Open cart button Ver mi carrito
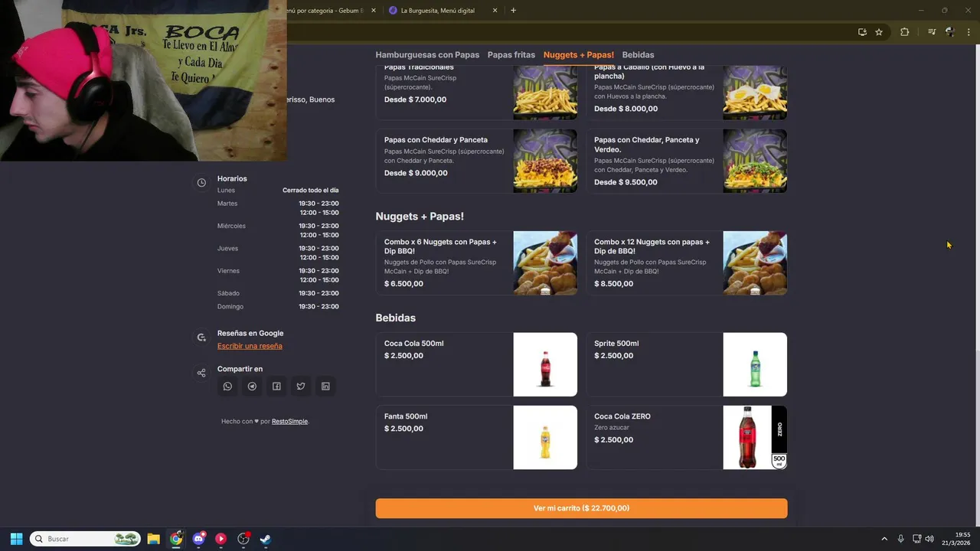The height and width of the screenshot is (551, 980). (x=581, y=508)
